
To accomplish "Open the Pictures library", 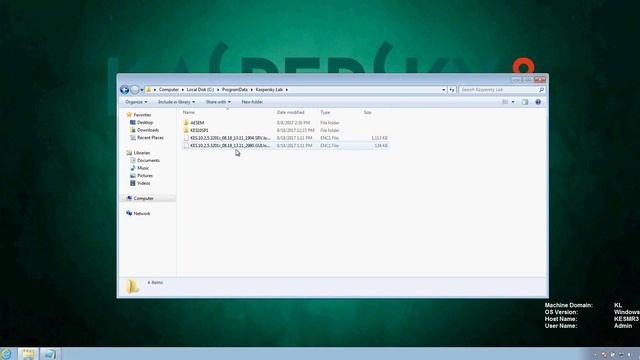I will 145,176.
